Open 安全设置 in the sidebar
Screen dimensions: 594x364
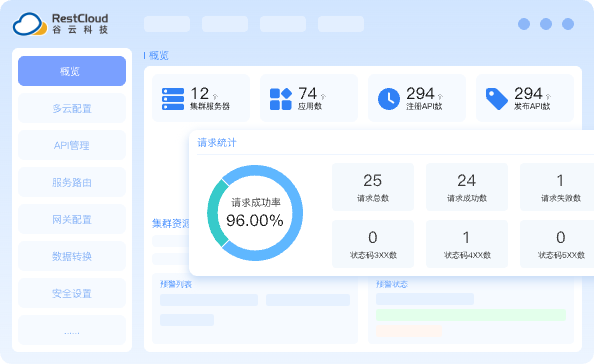point(72,293)
